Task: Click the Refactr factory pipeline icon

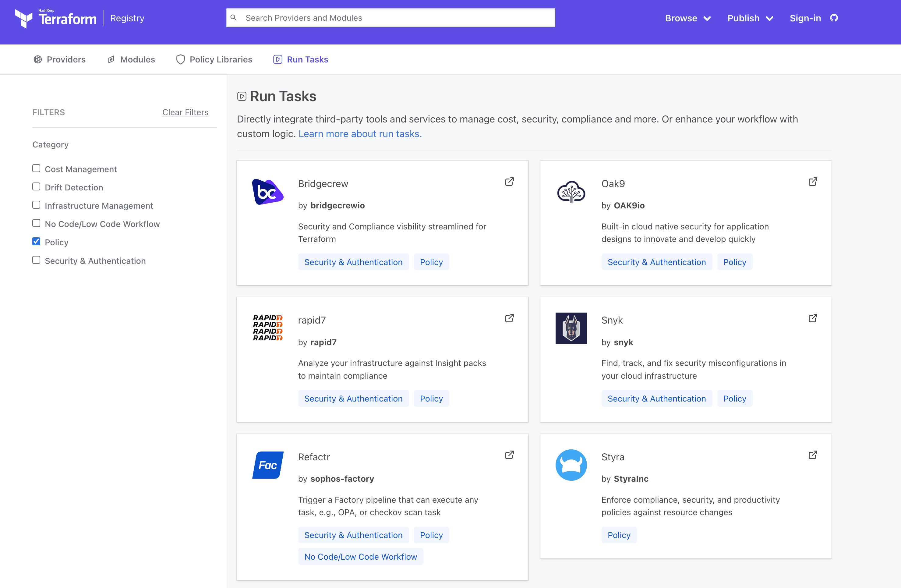Action: click(x=268, y=465)
